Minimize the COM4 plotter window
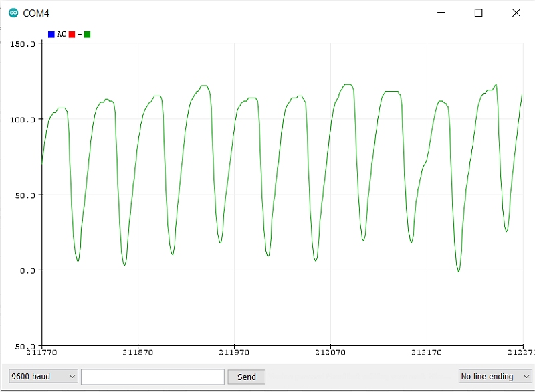The width and height of the screenshot is (535, 392). 441,13
